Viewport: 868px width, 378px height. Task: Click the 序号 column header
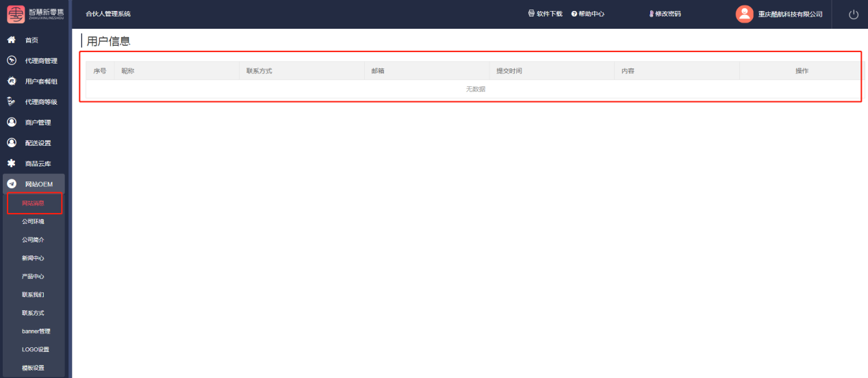[x=100, y=71]
